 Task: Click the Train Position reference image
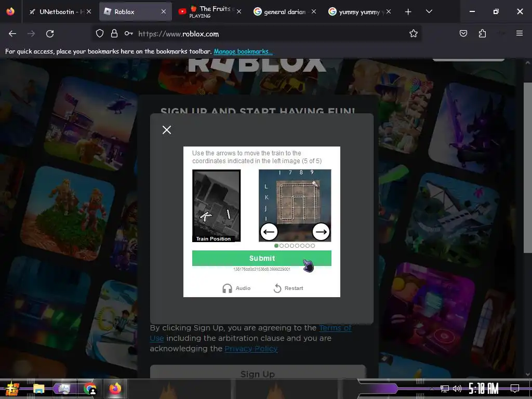coord(217,206)
